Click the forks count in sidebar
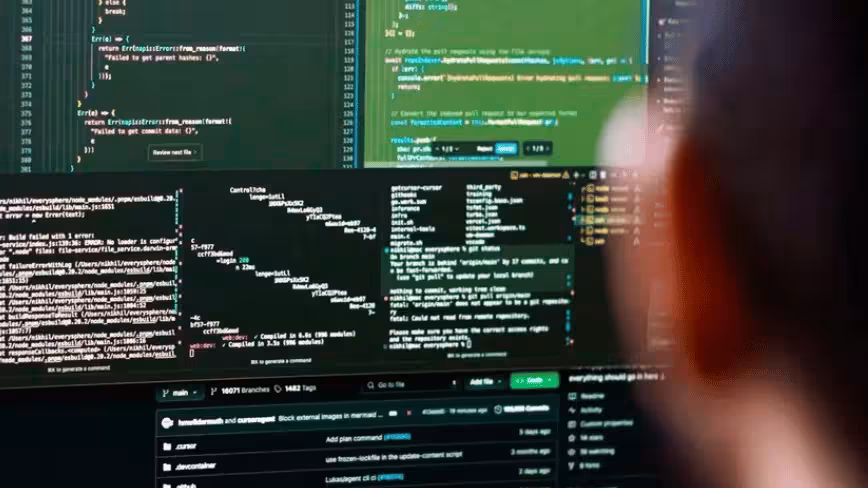Viewport: 868px width, 488px height. point(589,466)
